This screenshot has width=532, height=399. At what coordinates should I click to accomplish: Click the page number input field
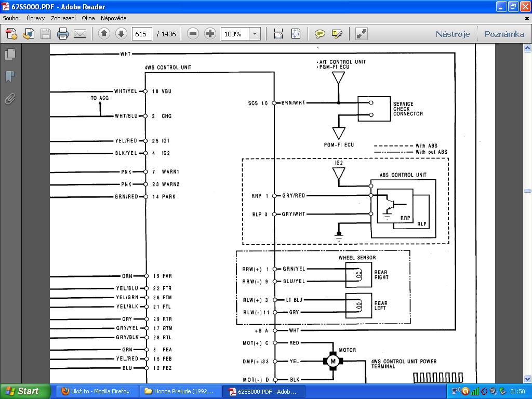point(142,34)
